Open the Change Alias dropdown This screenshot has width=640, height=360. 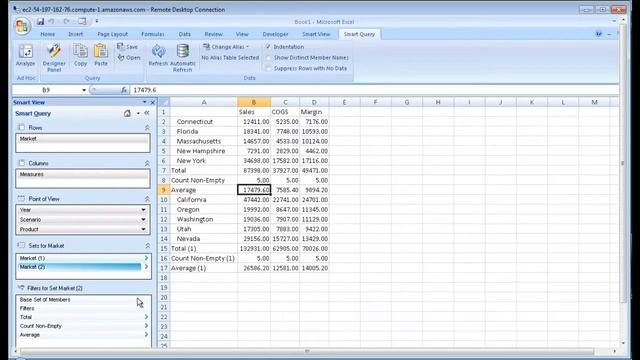[x=226, y=47]
